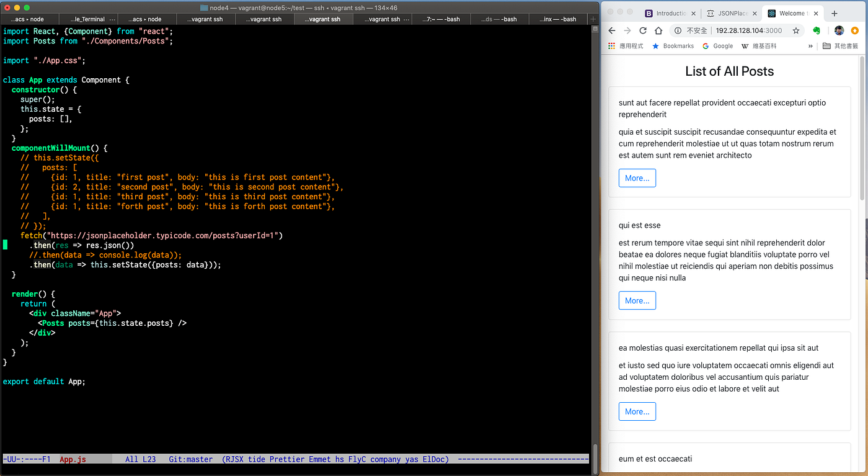
Task: Click the orange update icon in Chrome toolbar
Action: [854, 30]
